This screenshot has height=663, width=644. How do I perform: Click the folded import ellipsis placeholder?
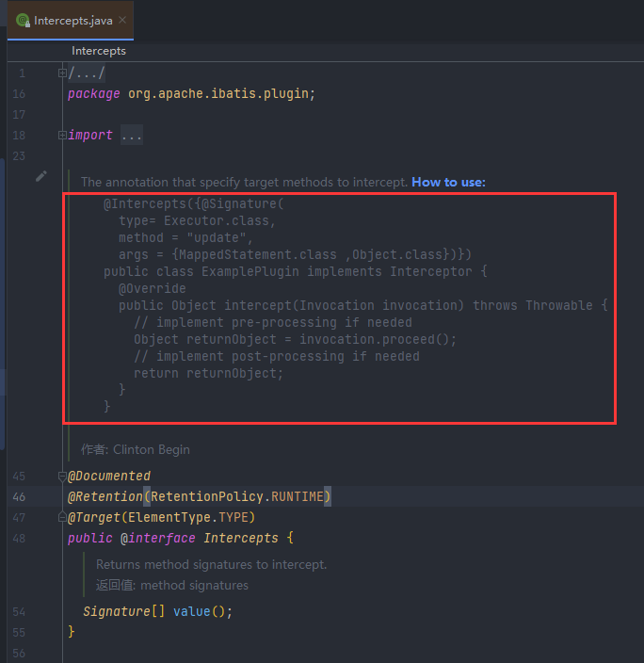coord(132,136)
